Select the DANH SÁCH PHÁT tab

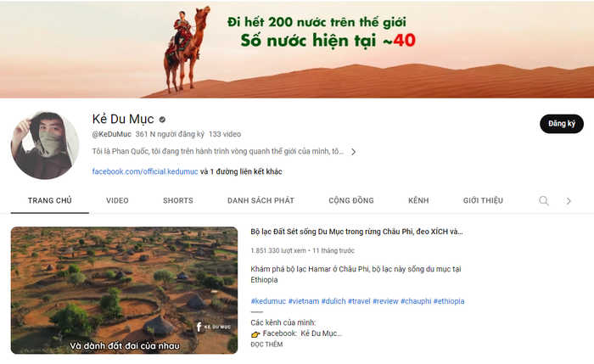261,200
